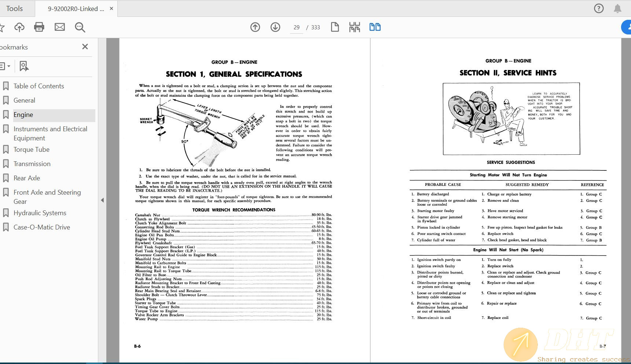Save the PDF to cloud storage

click(x=19, y=27)
